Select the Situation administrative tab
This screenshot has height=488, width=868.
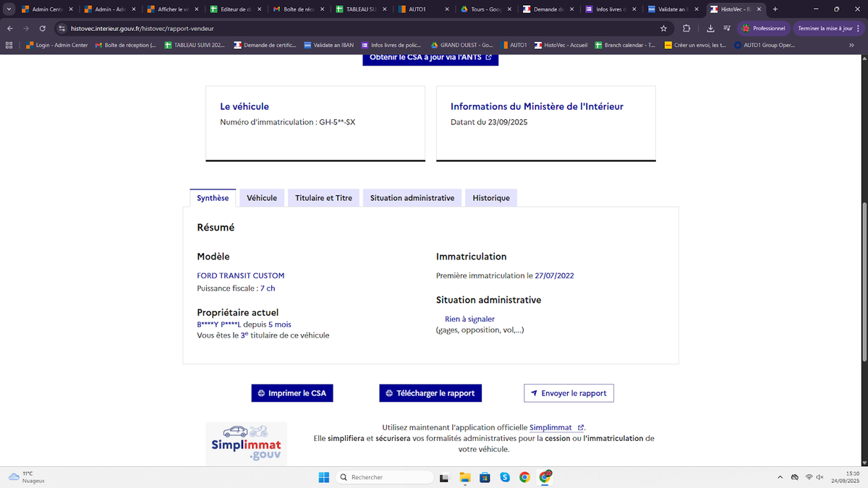pyautogui.click(x=412, y=198)
